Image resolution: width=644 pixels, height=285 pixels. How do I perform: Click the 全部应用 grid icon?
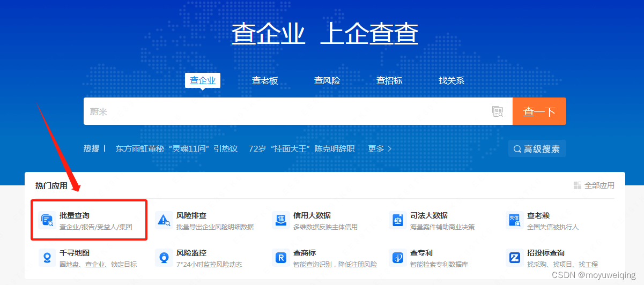click(578, 185)
